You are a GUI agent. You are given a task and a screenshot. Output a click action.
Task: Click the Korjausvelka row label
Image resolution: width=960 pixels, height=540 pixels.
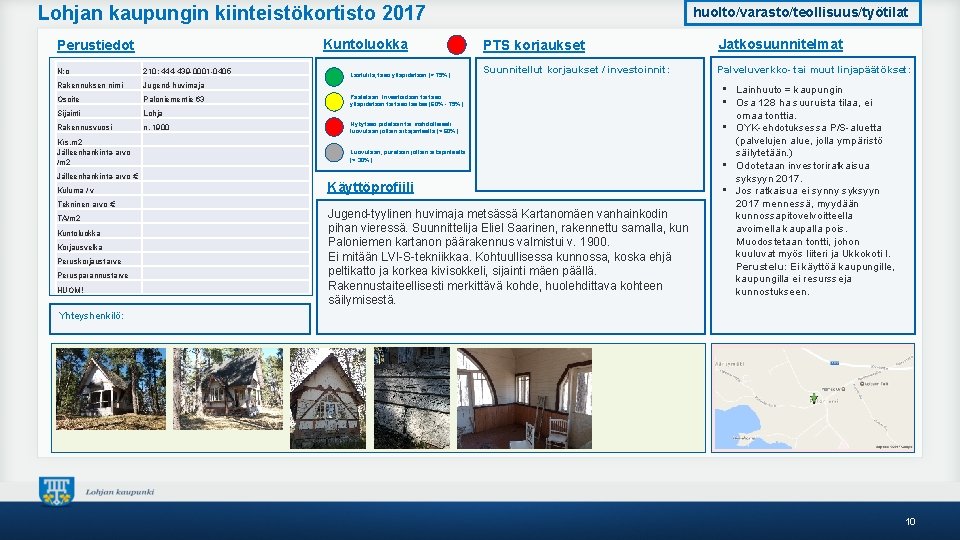[80, 247]
